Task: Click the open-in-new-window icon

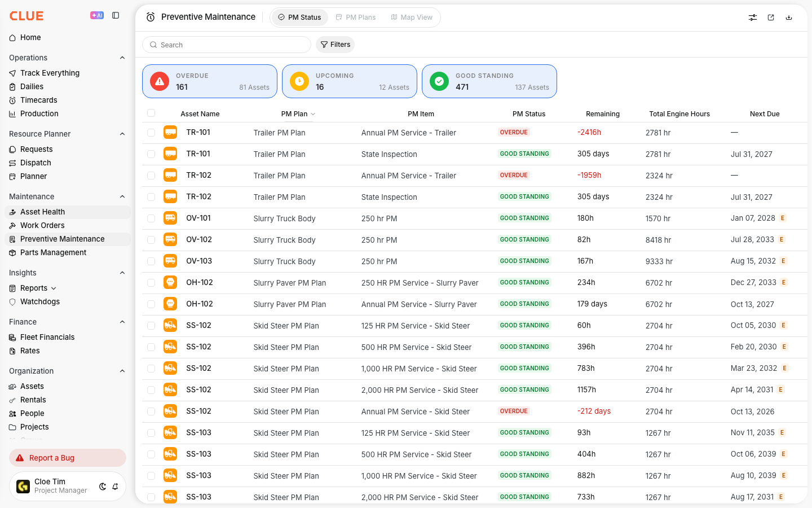Action: point(771,17)
